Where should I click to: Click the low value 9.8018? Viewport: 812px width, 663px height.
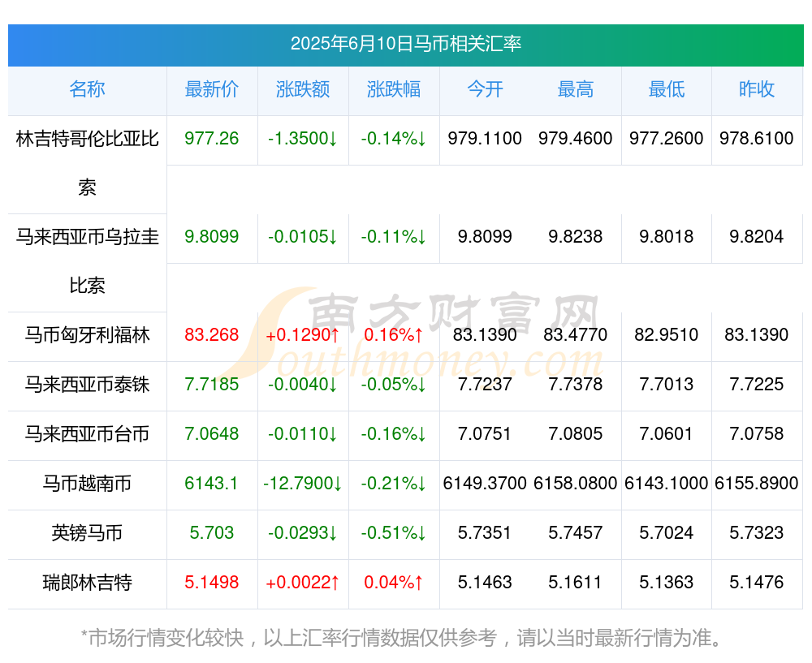(x=667, y=237)
